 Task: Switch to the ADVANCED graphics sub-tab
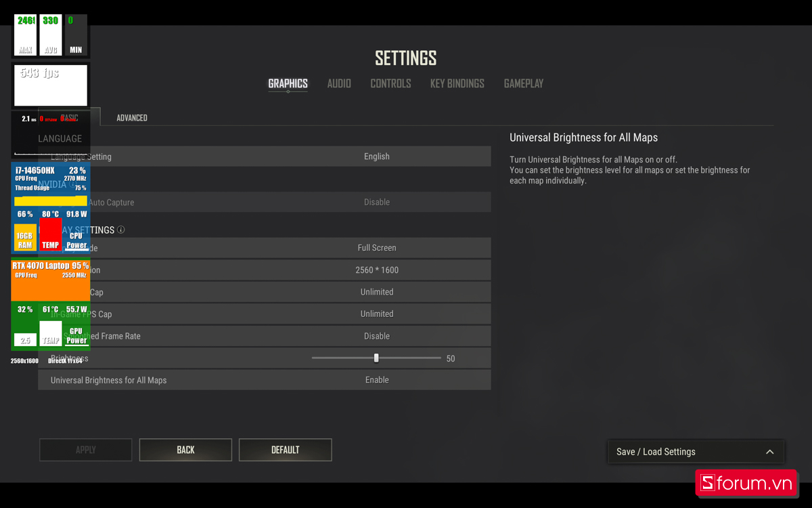point(132,118)
